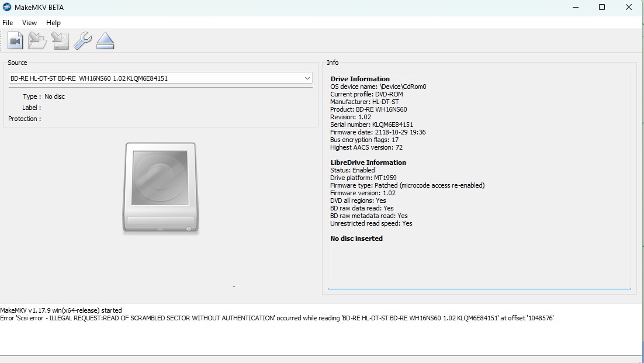The image size is (644, 363).
Task: Click the 'Firmware date: 2118-10-29 19:36' line
Action: click(378, 132)
